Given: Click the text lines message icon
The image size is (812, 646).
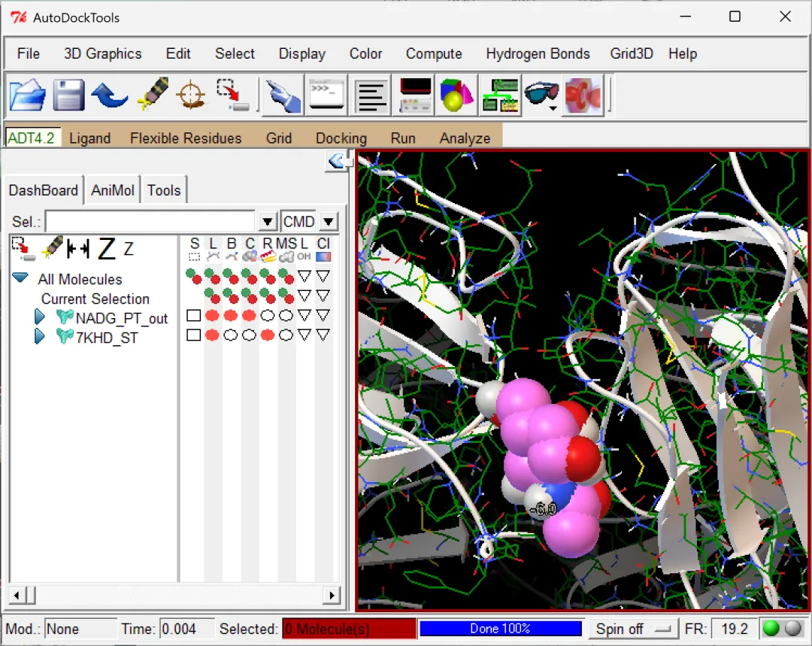Looking at the screenshot, I should click(x=370, y=96).
